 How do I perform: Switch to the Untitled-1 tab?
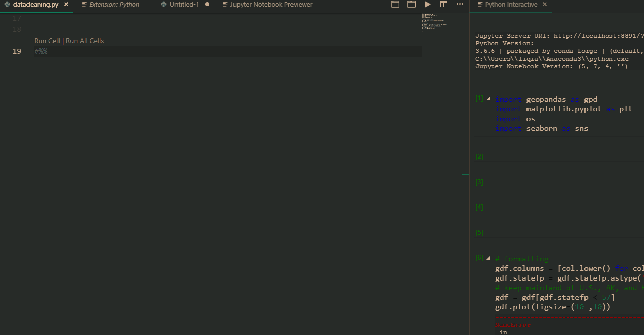tap(184, 5)
